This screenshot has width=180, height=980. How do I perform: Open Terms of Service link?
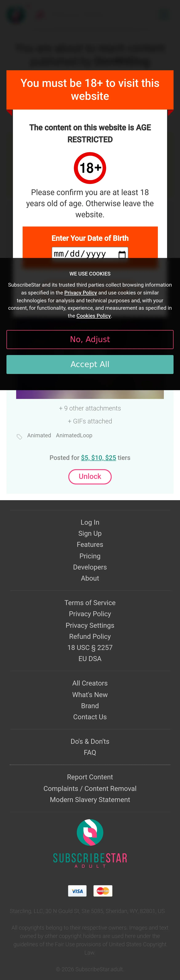[x=90, y=603]
